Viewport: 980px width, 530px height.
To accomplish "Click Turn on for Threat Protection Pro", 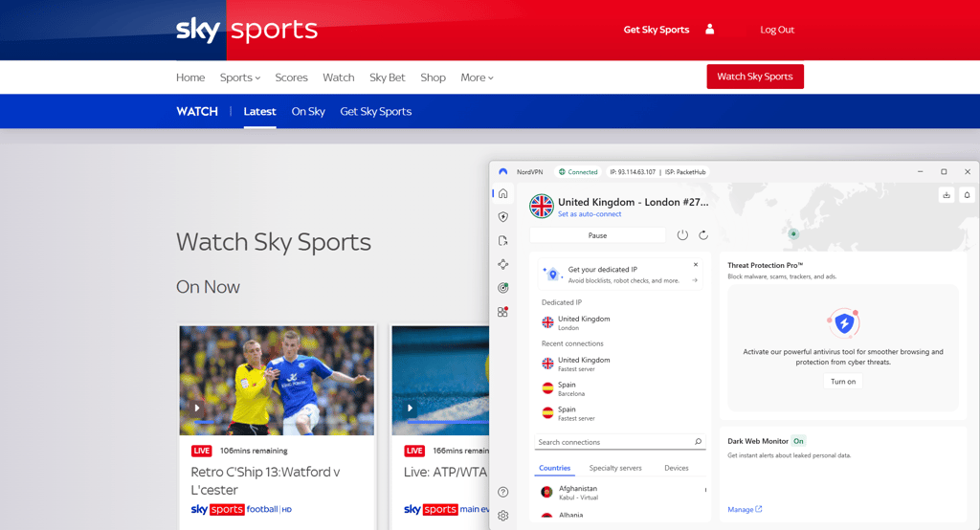I will pyautogui.click(x=843, y=382).
